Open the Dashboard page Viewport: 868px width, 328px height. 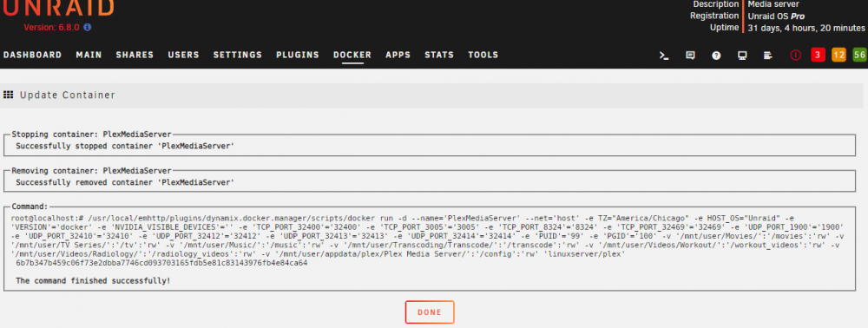coord(32,55)
